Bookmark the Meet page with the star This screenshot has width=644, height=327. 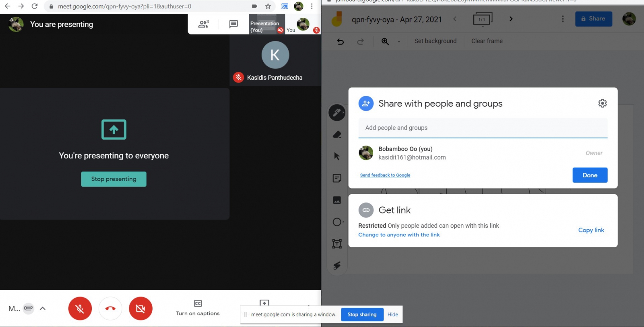[x=268, y=6]
